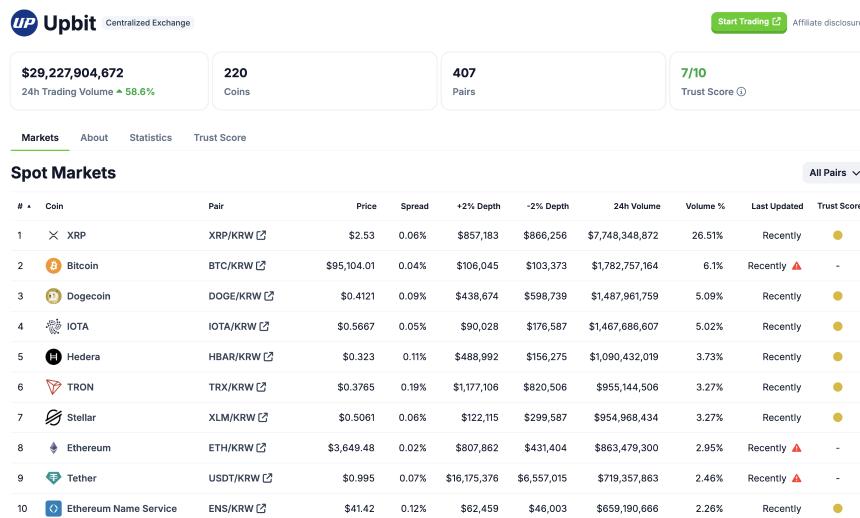This screenshot has height=518, width=860.
Task: Click the Spread column header
Action: pyautogui.click(x=414, y=206)
